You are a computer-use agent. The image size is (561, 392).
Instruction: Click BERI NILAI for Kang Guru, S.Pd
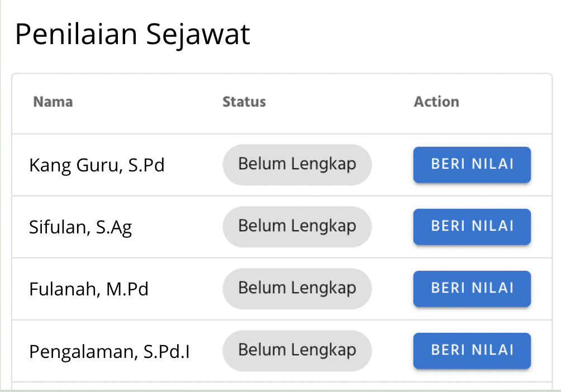[472, 165]
